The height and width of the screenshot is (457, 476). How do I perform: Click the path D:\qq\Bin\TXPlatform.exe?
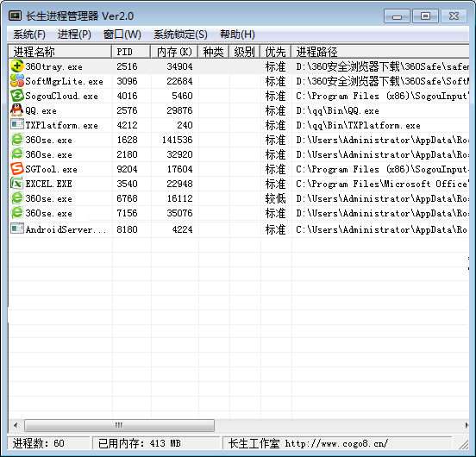(358, 125)
